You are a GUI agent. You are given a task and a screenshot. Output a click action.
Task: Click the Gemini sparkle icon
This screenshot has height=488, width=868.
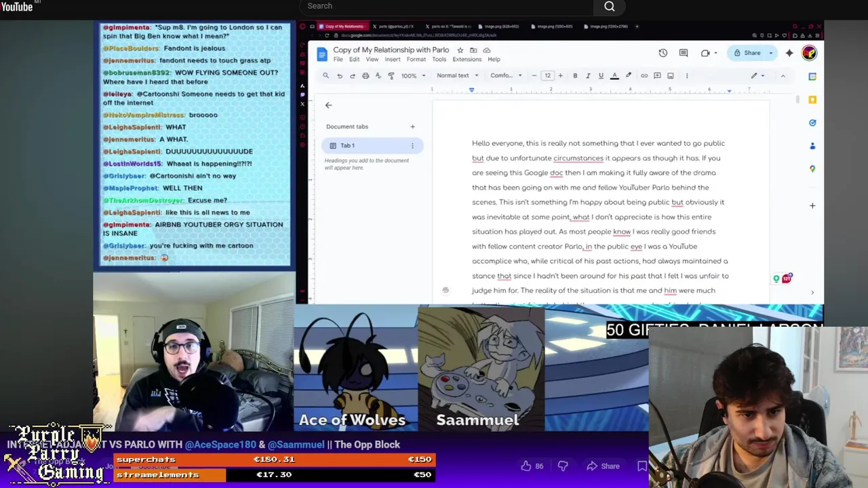click(789, 53)
